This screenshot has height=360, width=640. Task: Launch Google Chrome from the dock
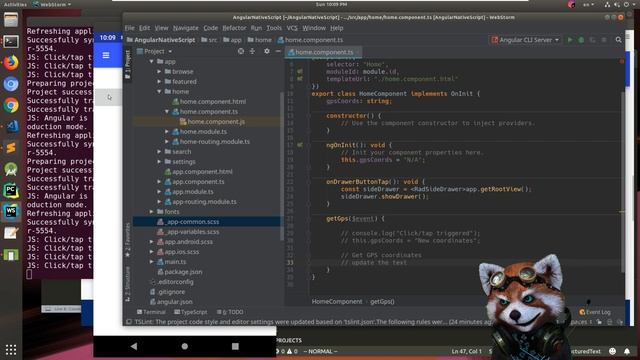click(x=11, y=105)
